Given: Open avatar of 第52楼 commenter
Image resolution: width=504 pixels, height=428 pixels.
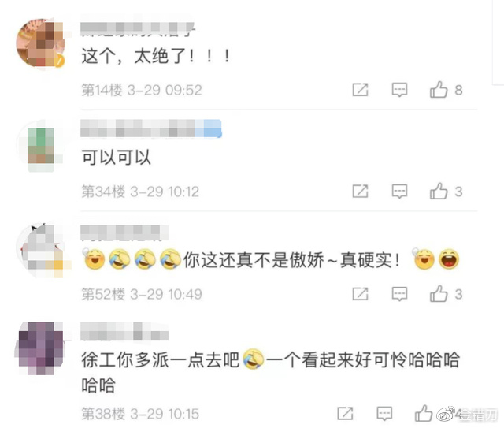Looking at the screenshot, I should tap(41, 250).
